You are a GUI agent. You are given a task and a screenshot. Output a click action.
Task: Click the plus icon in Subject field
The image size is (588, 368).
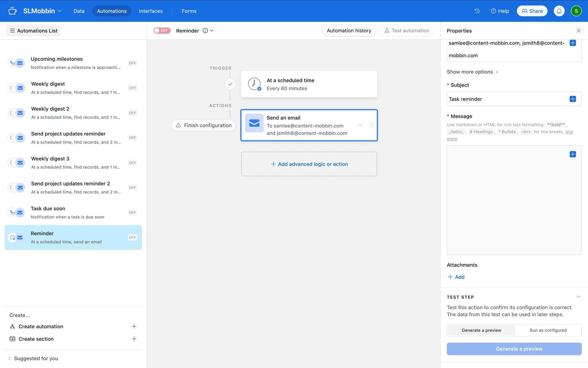pyautogui.click(x=572, y=99)
